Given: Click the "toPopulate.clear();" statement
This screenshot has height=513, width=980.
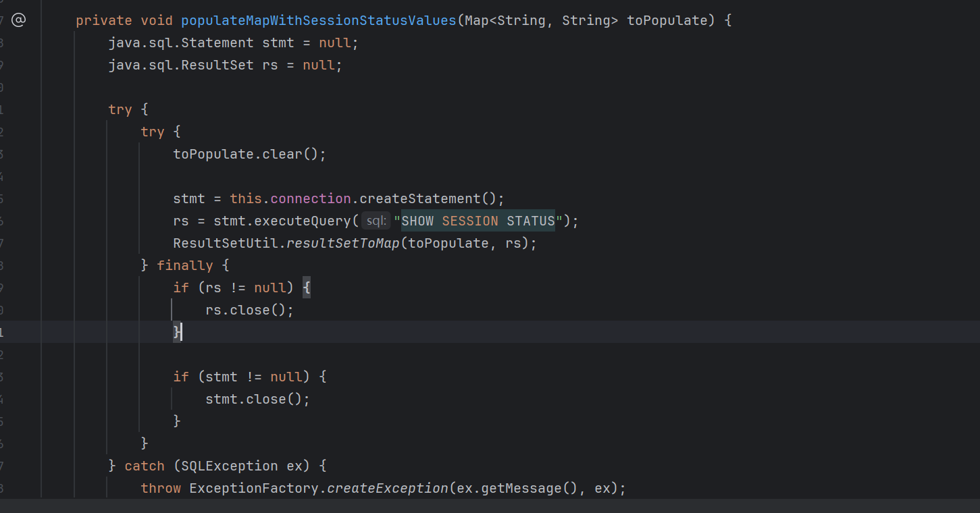Looking at the screenshot, I should coord(250,154).
